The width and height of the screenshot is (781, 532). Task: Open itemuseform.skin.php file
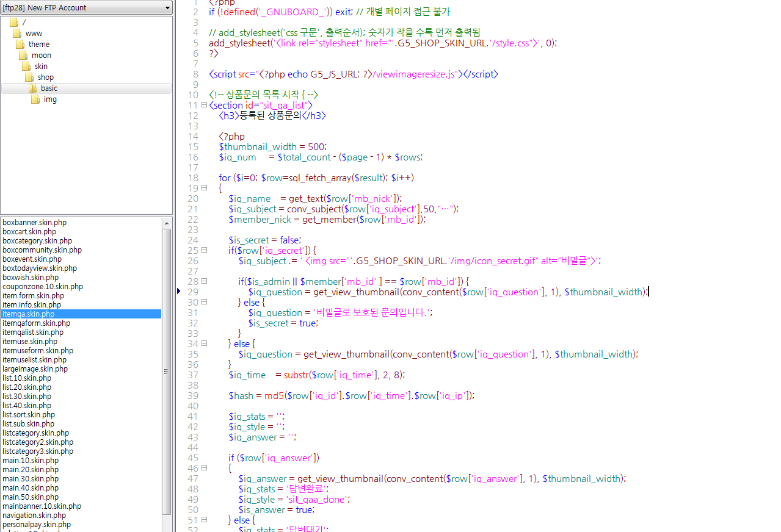(x=38, y=351)
